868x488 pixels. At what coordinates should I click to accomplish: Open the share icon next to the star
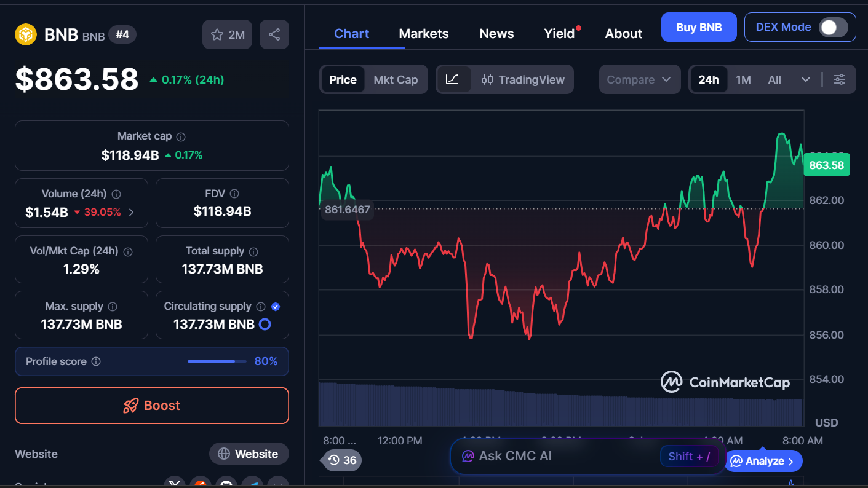coord(274,34)
